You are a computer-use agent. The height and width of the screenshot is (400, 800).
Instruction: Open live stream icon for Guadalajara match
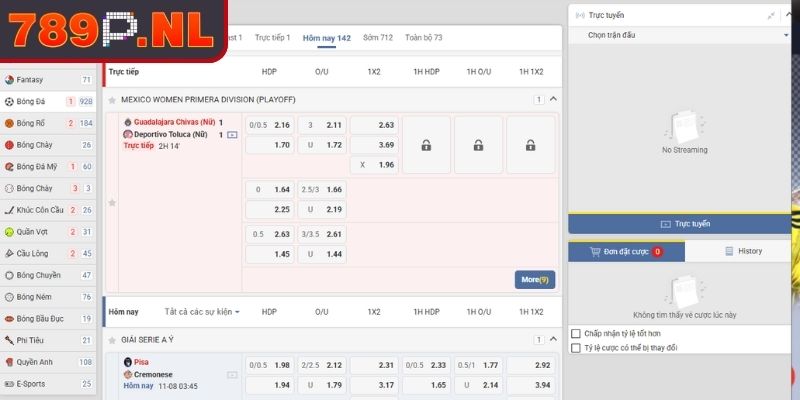(x=232, y=134)
